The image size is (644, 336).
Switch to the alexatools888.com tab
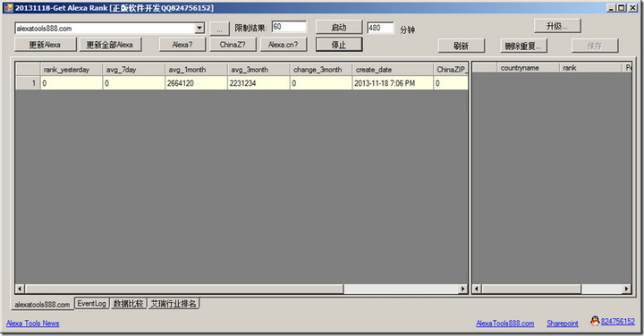point(42,305)
